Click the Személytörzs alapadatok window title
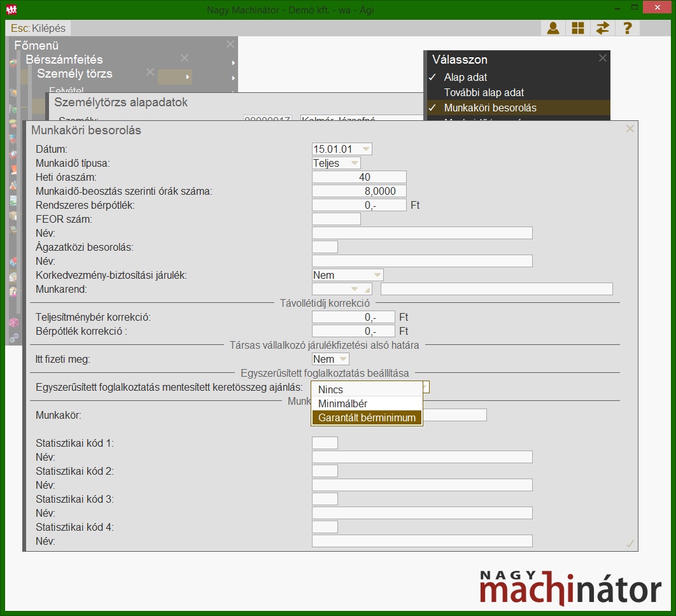Screen dimensions: 676x616 coord(121,102)
